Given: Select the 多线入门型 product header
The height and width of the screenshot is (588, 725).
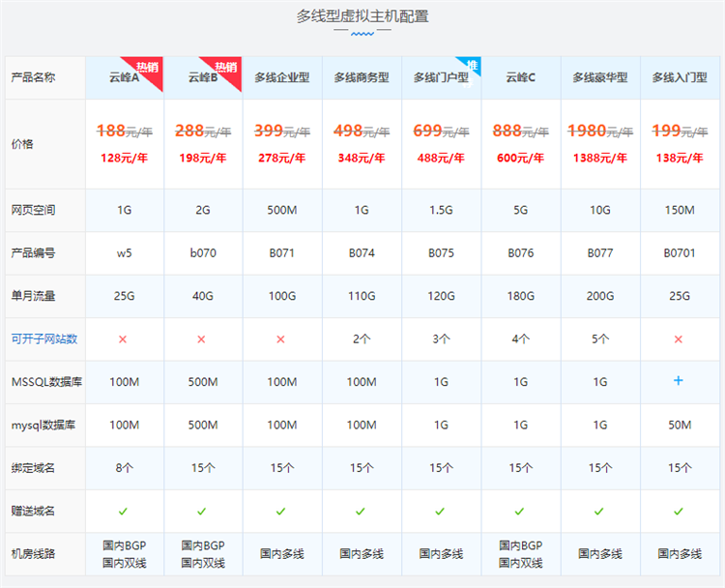Looking at the screenshot, I should (x=679, y=78).
